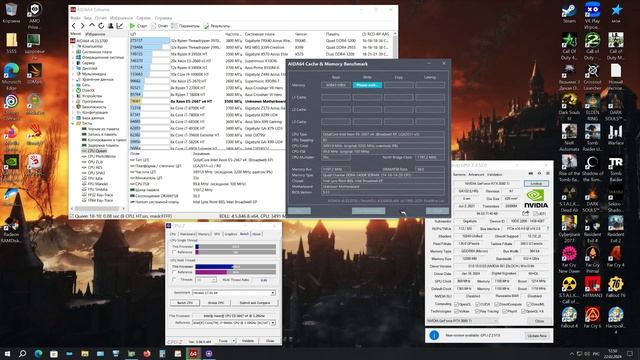Screen dimensions: 640x360
Task: Tick the Threads checkbox in CPU-Z
Action: 175,280
